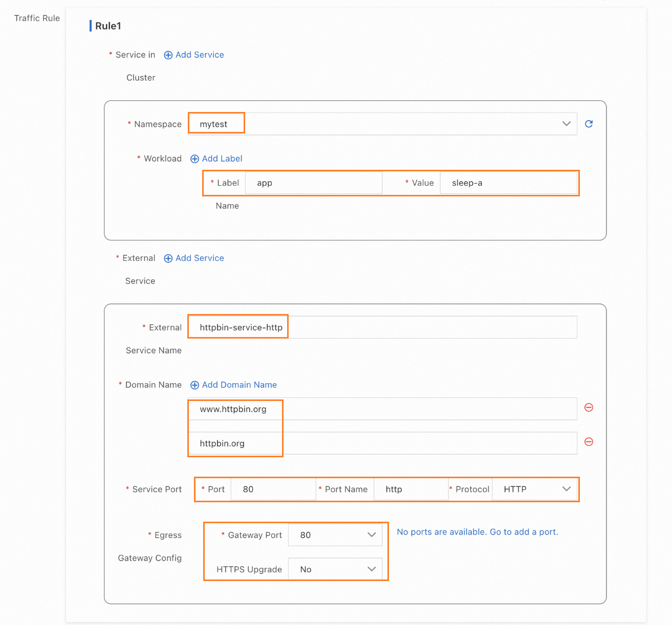This screenshot has height=625, width=672.
Task: Click the plus icon next to Add Label
Action: (194, 159)
